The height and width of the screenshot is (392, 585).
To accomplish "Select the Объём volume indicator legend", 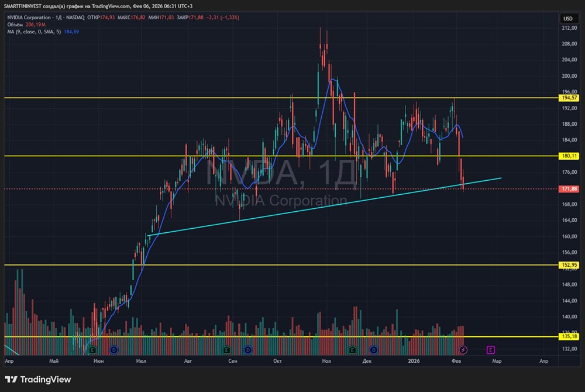I will tap(15, 24).
